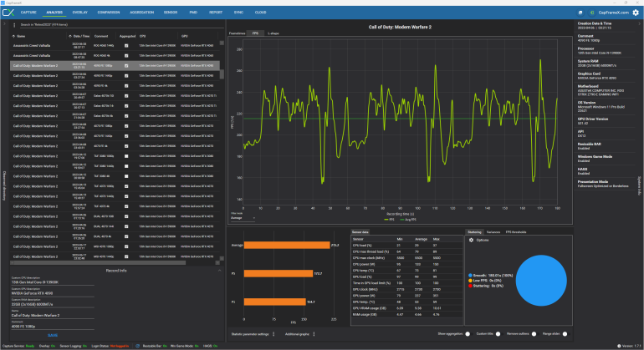Edit the Game name field in Record Info
This screenshot has width=644, height=350.
pyautogui.click(x=53, y=316)
